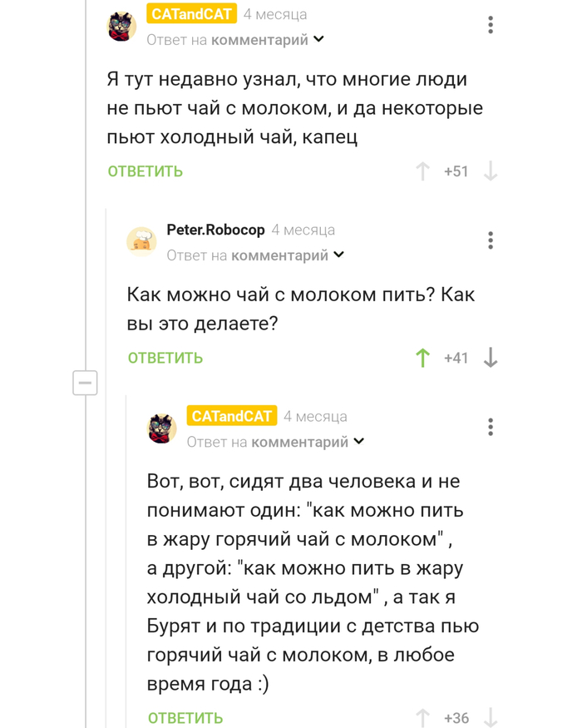Screen dimensions: 582x728
Task: Downvote Peter.Robocop's +41 comment
Action: click(x=491, y=358)
